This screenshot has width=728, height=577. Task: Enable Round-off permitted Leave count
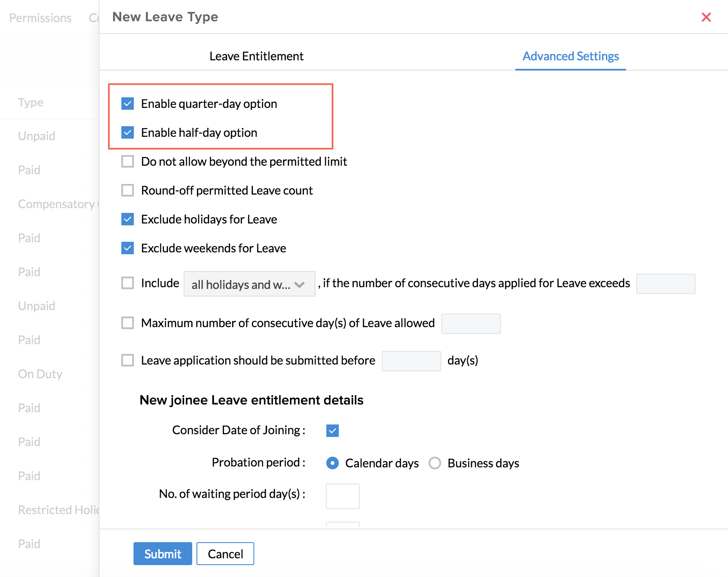(128, 190)
